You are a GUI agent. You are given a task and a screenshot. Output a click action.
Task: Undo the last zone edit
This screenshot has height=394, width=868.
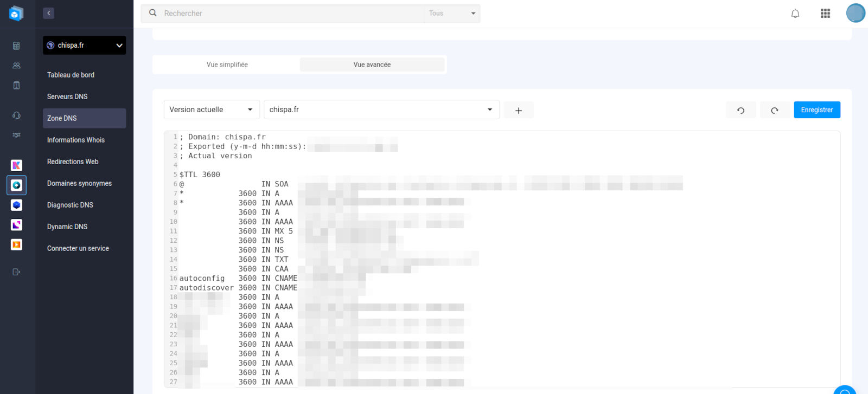pos(741,110)
